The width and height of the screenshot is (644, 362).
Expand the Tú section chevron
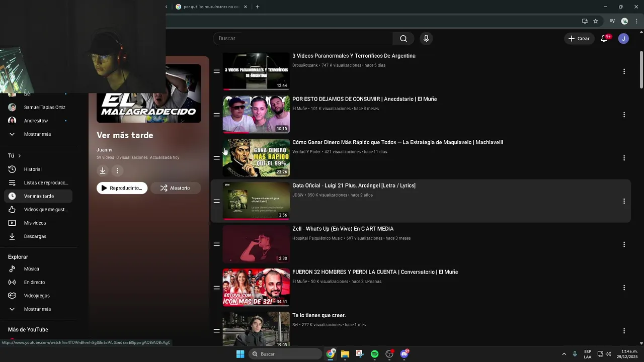tap(19, 156)
